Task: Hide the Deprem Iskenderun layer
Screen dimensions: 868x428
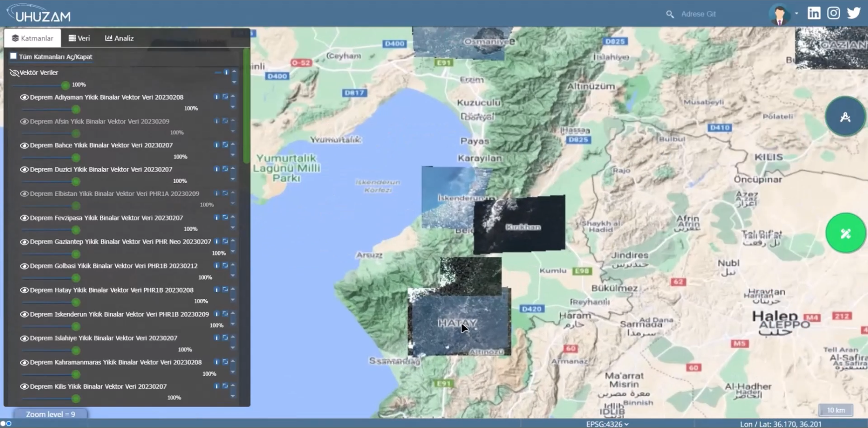Action: click(x=24, y=314)
